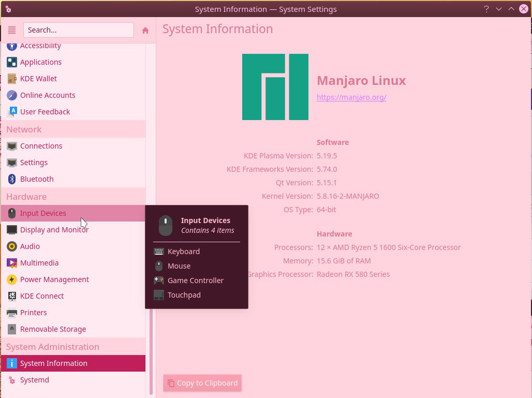Click the Home icon beside search
This screenshot has width=532, height=398.
point(145,31)
